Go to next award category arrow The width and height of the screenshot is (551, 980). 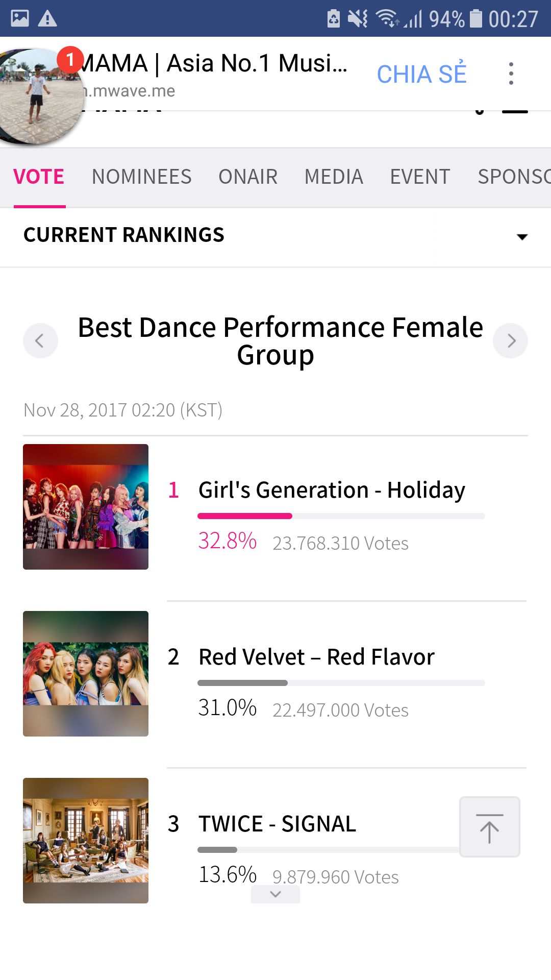510,340
